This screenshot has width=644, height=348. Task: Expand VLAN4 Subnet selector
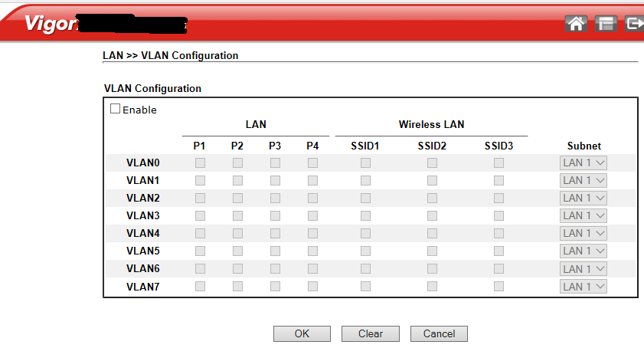click(584, 233)
